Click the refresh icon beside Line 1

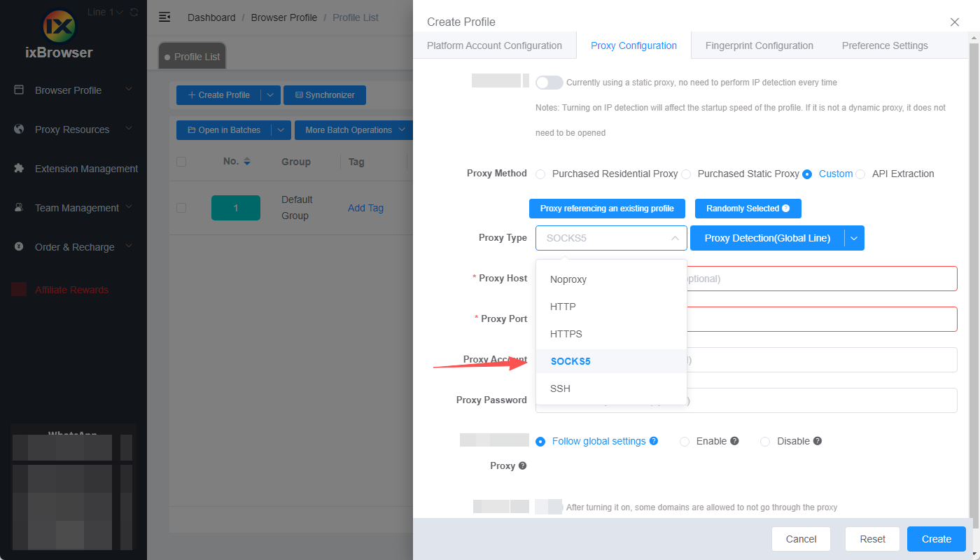(x=134, y=13)
